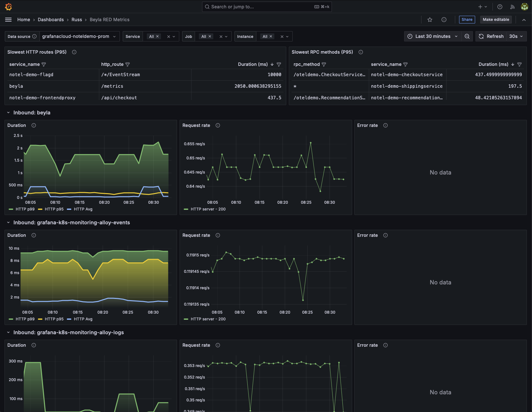The width and height of the screenshot is (532, 412).
Task: Toggle HTTP server - 200 legend in Request rate
Action: [208, 209]
